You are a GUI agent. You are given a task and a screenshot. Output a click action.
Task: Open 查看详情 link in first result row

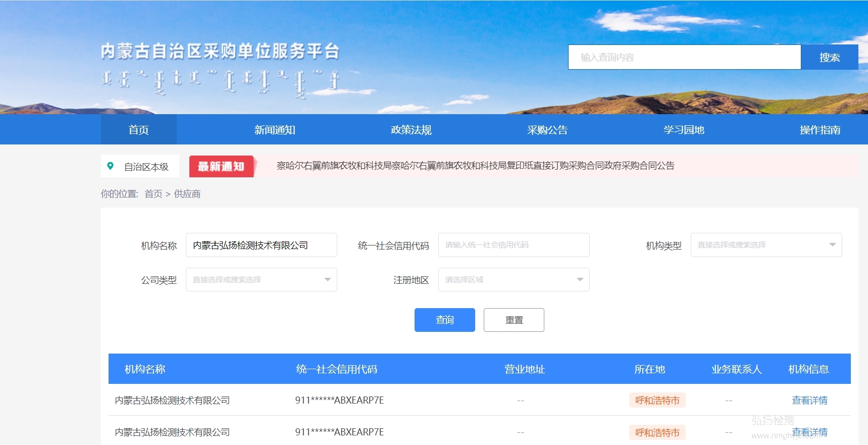pos(809,401)
